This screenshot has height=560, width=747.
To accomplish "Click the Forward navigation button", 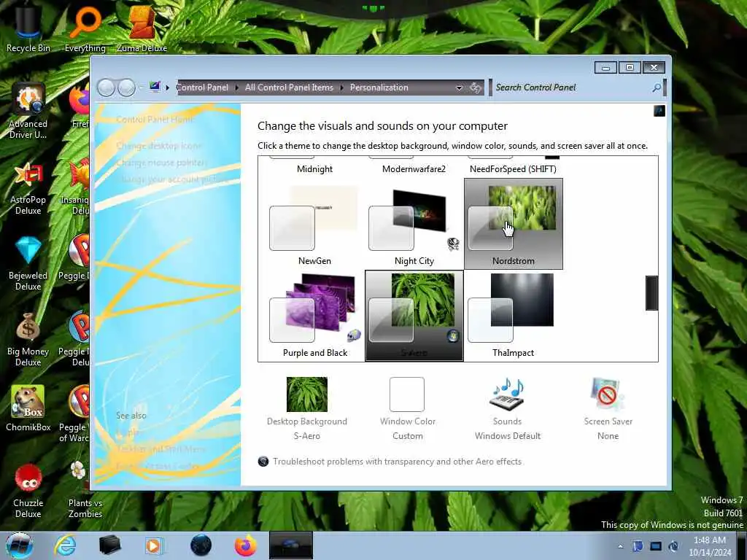I will click(x=126, y=87).
